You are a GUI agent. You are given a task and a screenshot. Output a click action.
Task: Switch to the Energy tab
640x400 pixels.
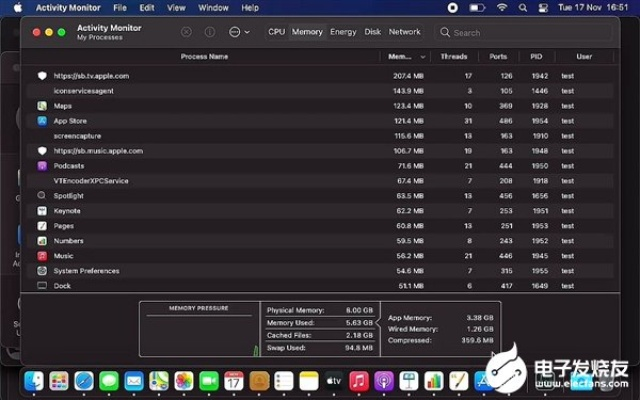point(343,32)
